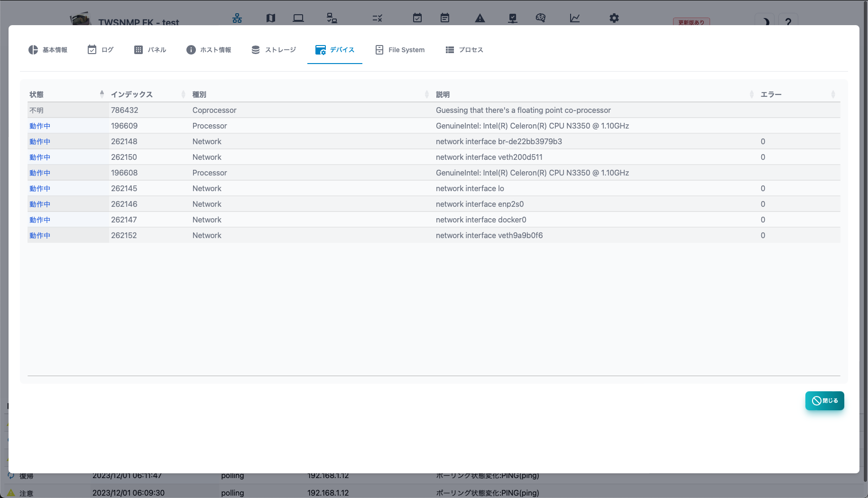The width and height of the screenshot is (868, 498).
Task: Click the brain AI analysis icon
Action: point(541,18)
